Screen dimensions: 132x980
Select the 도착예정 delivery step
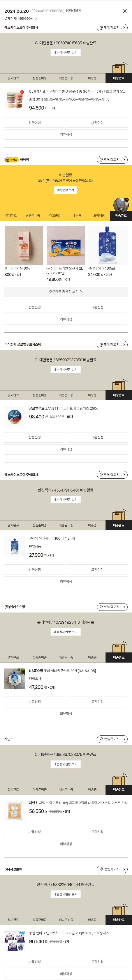pyautogui.click(x=99, y=216)
